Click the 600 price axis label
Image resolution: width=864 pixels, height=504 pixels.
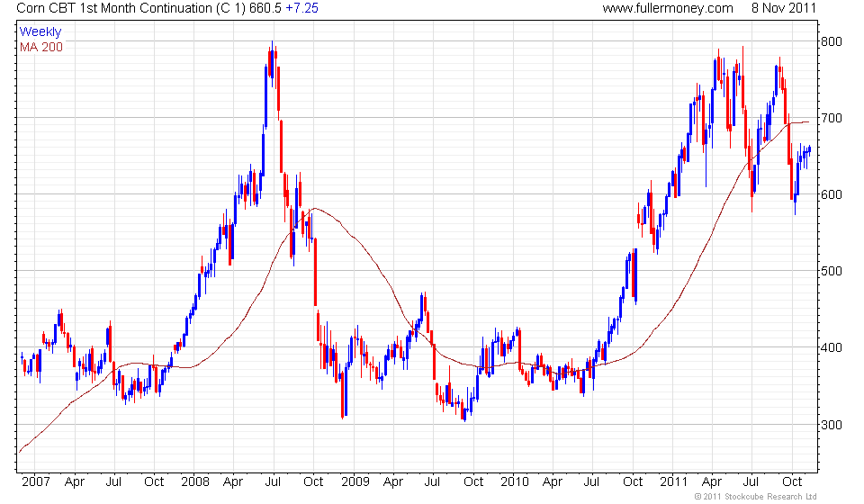pos(831,194)
